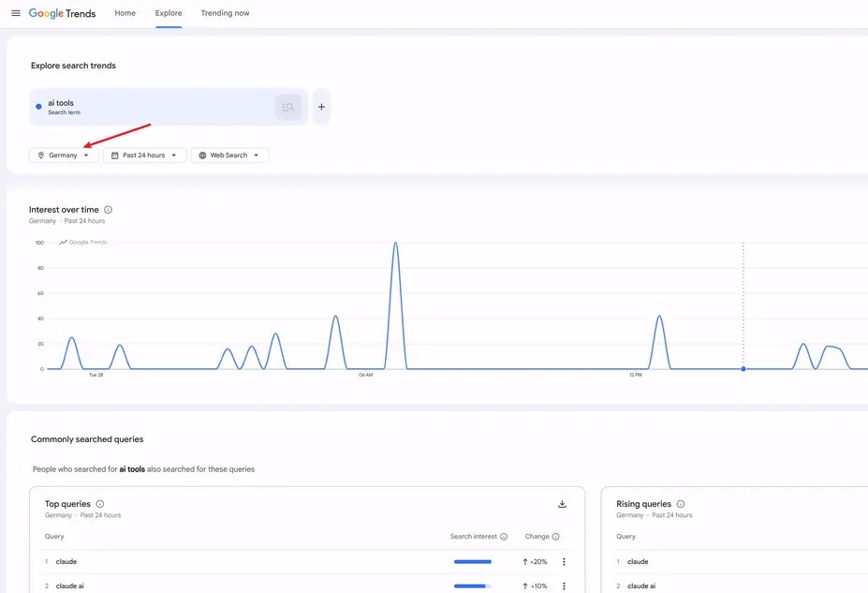
Task: Show info for Rising queries
Action: [x=681, y=504]
